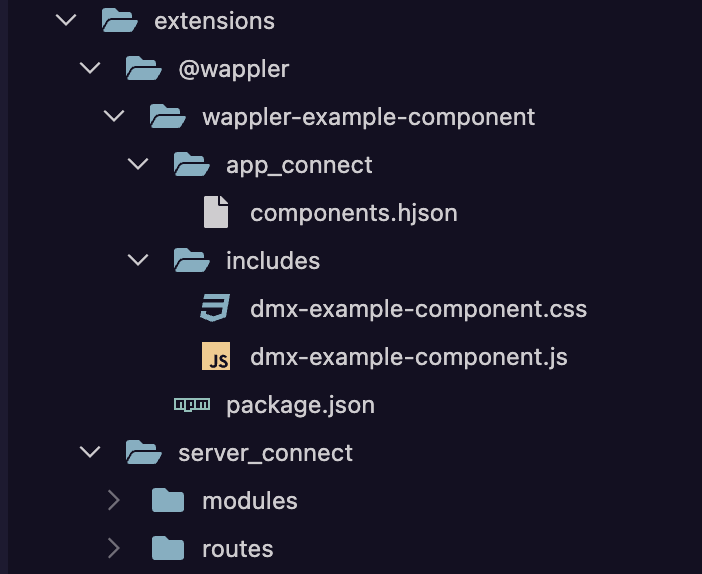Select the wappler-example-component folder name
The height and width of the screenshot is (574, 702).
tap(368, 116)
